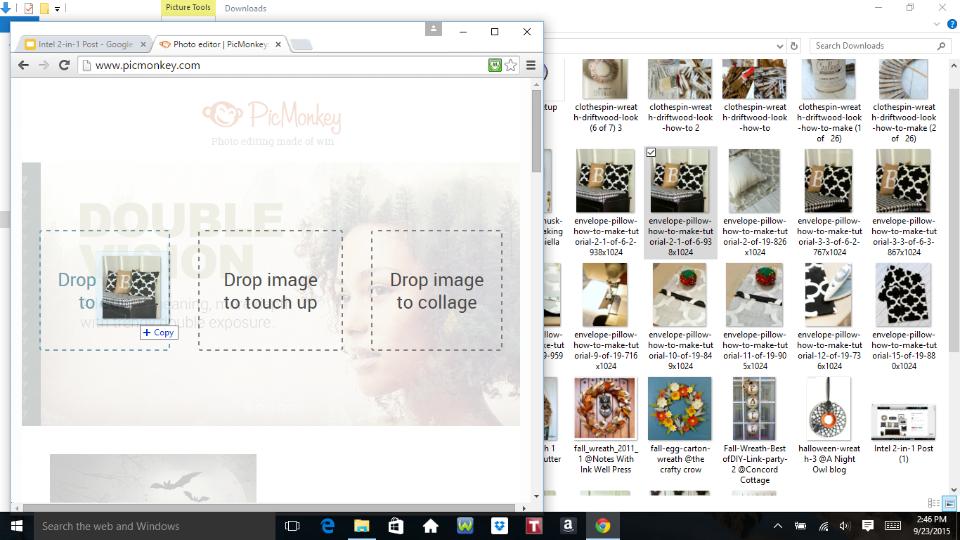Bookmark this page with the star icon
The width and height of the screenshot is (960, 540).
[511, 65]
